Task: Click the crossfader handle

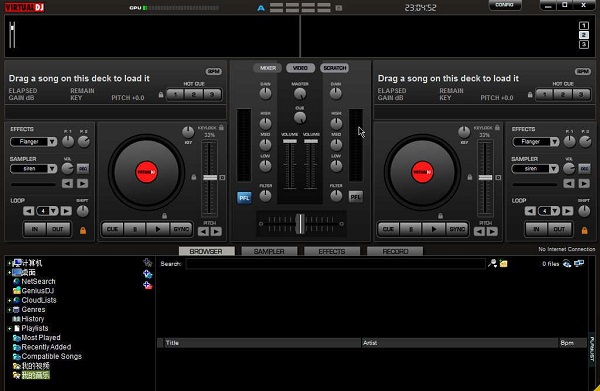Action: [x=301, y=224]
